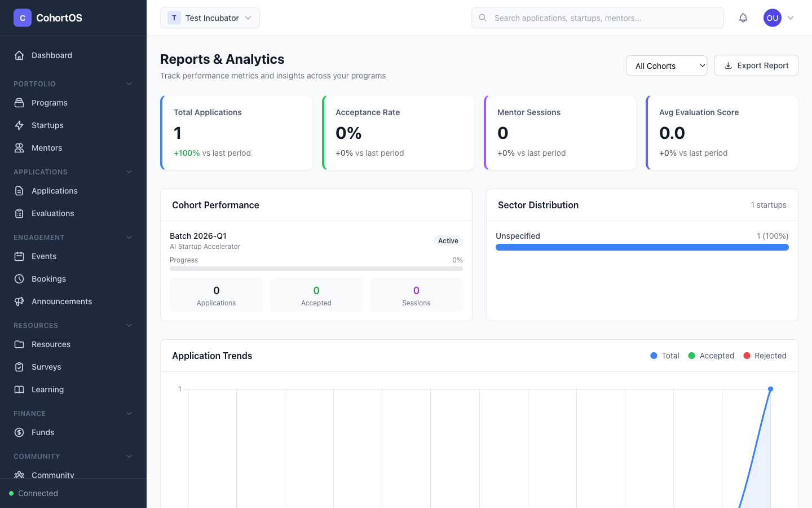The width and height of the screenshot is (812, 508).
Task: Open the Test Incubator workspace switcher
Action: pos(210,17)
